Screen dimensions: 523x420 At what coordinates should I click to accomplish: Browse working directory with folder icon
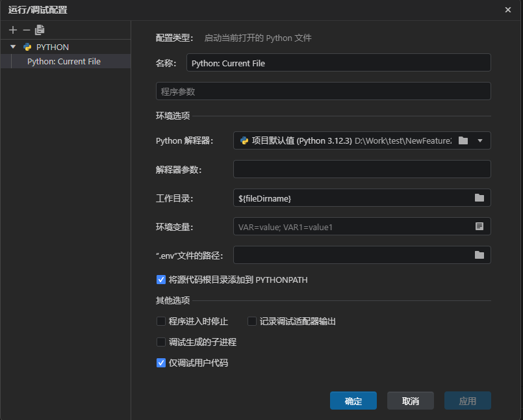[x=479, y=198]
